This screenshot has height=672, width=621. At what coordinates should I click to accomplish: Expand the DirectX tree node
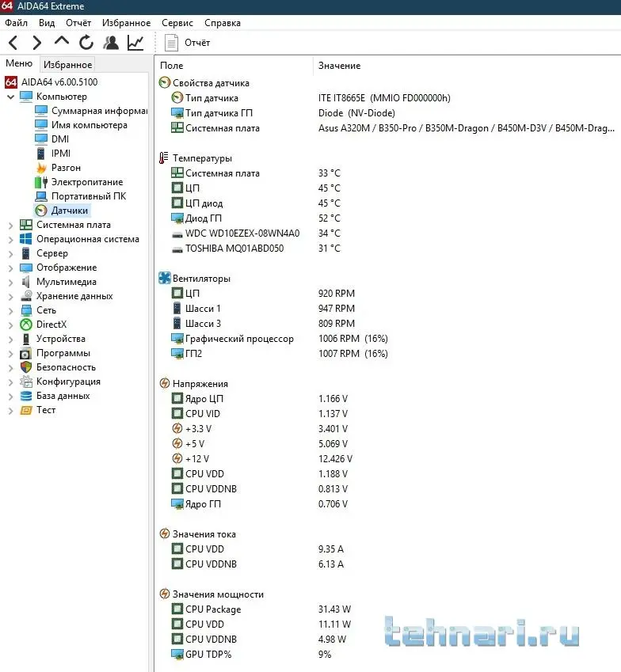(11, 325)
